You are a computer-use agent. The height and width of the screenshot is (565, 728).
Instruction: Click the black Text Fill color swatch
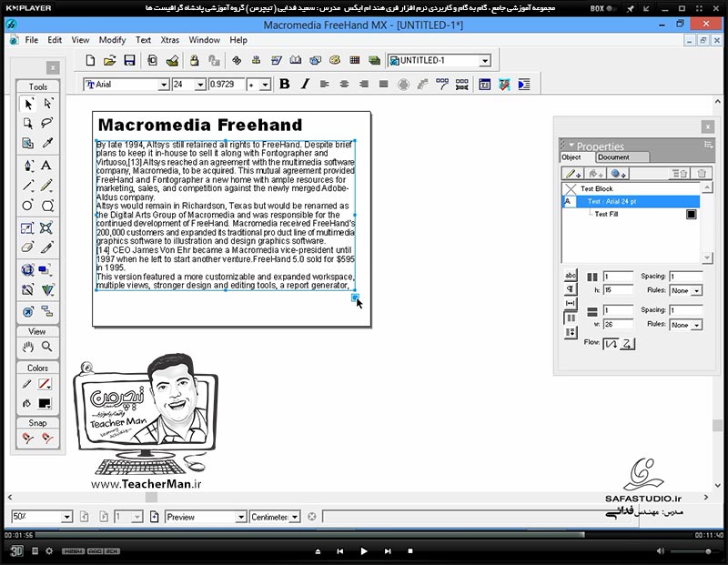pyautogui.click(x=692, y=214)
